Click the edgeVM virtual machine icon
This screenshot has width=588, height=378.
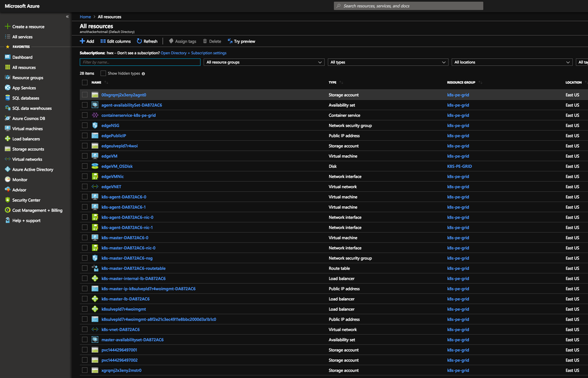(x=95, y=156)
